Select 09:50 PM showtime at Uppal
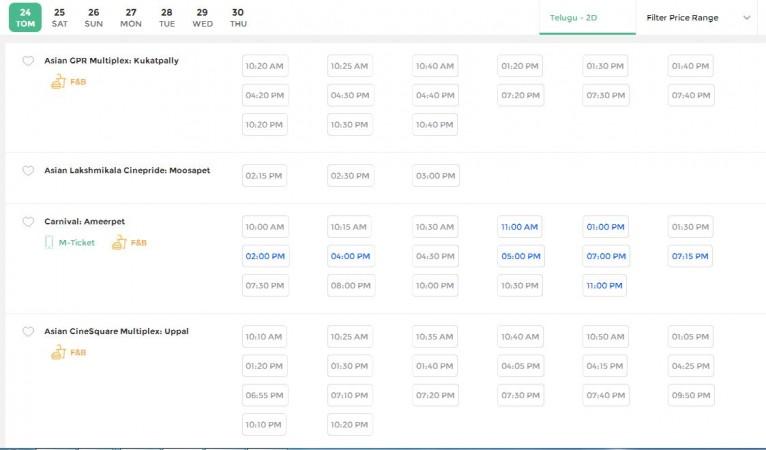The height and width of the screenshot is (450, 766). pos(691,395)
